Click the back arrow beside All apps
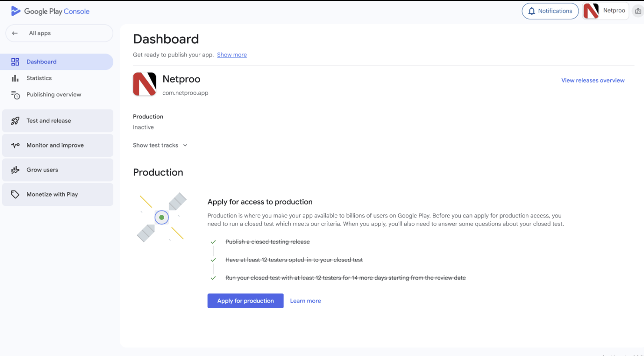The image size is (644, 356). pyautogui.click(x=15, y=33)
